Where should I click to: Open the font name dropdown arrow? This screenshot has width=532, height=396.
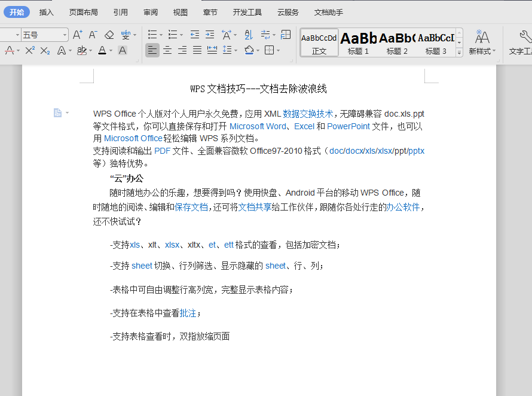(x=17, y=35)
